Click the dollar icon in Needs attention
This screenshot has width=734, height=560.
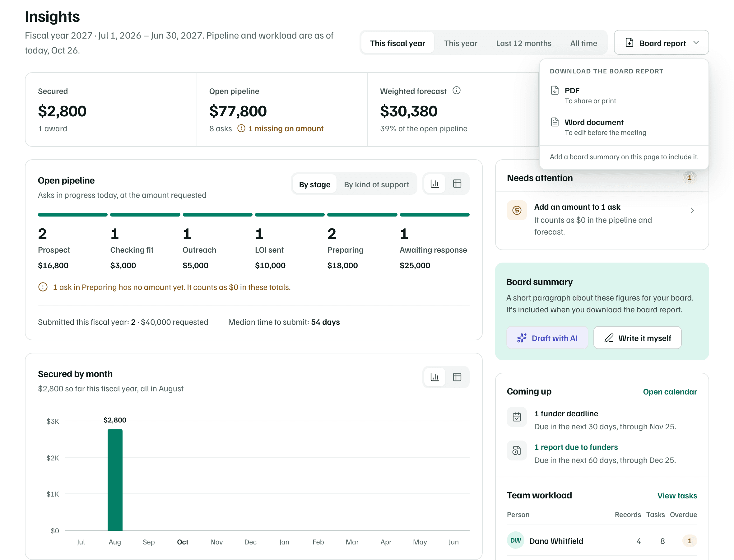[516, 210]
